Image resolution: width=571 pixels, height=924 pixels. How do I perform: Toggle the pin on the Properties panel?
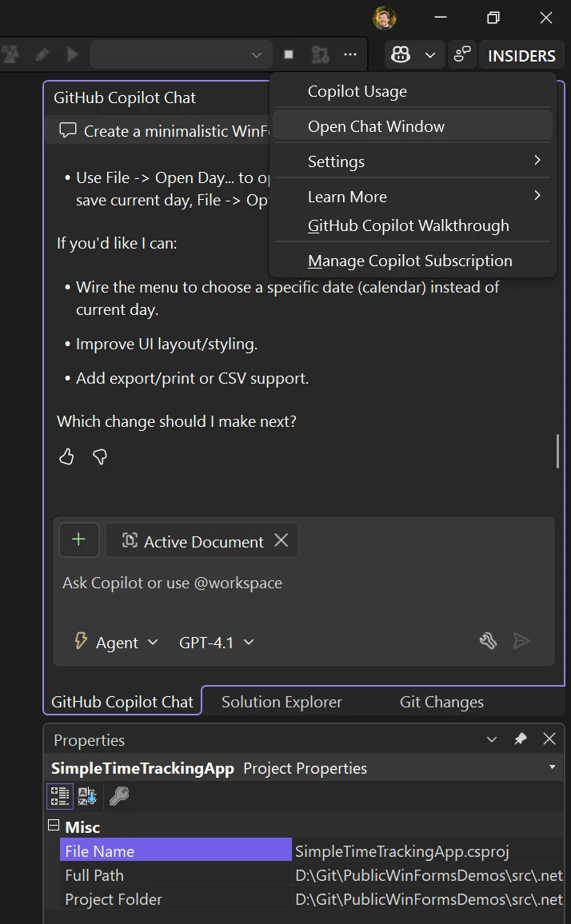(x=520, y=739)
